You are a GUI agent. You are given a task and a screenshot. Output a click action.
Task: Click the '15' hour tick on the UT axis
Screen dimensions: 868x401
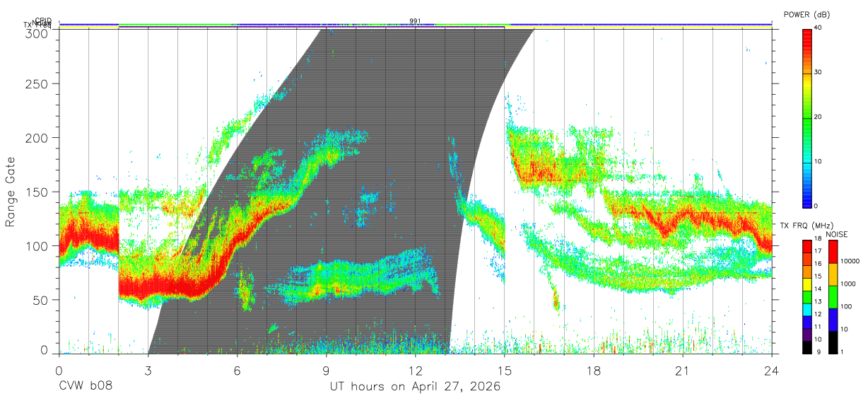[505, 370]
